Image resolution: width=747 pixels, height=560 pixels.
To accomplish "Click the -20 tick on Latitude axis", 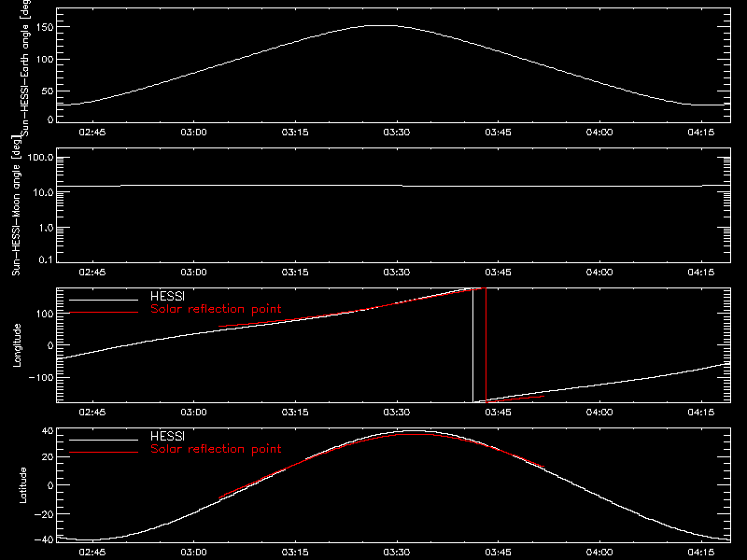I will click(x=44, y=514).
